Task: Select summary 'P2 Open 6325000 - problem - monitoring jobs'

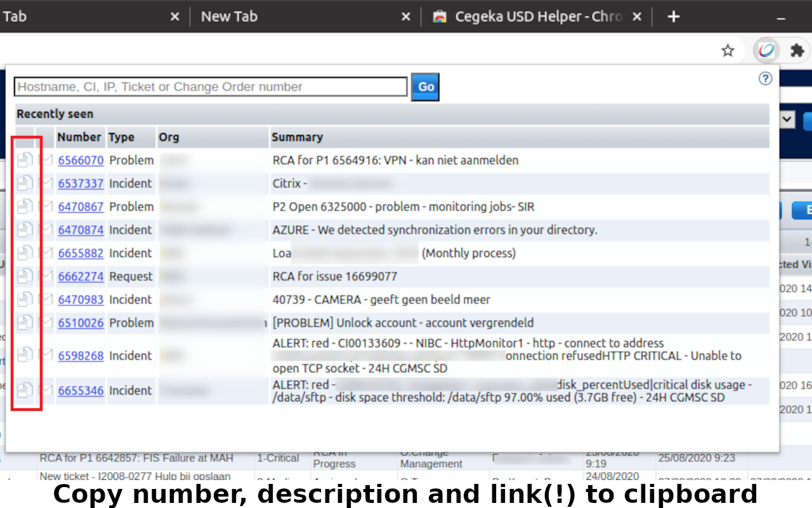Action: [403, 207]
